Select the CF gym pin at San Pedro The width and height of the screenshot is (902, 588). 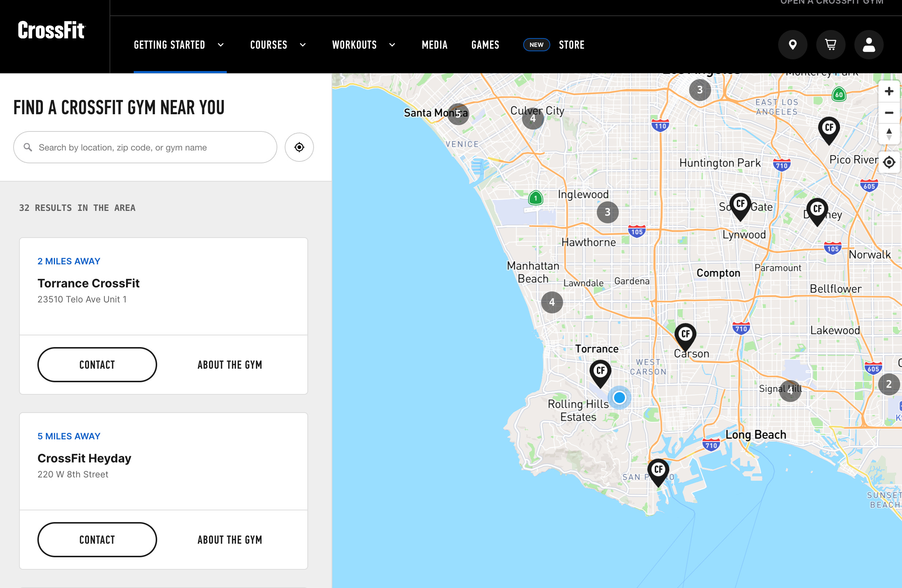(x=658, y=472)
